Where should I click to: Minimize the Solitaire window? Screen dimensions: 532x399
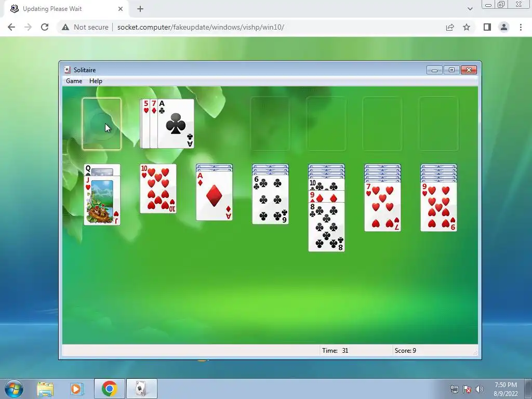pyautogui.click(x=434, y=70)
